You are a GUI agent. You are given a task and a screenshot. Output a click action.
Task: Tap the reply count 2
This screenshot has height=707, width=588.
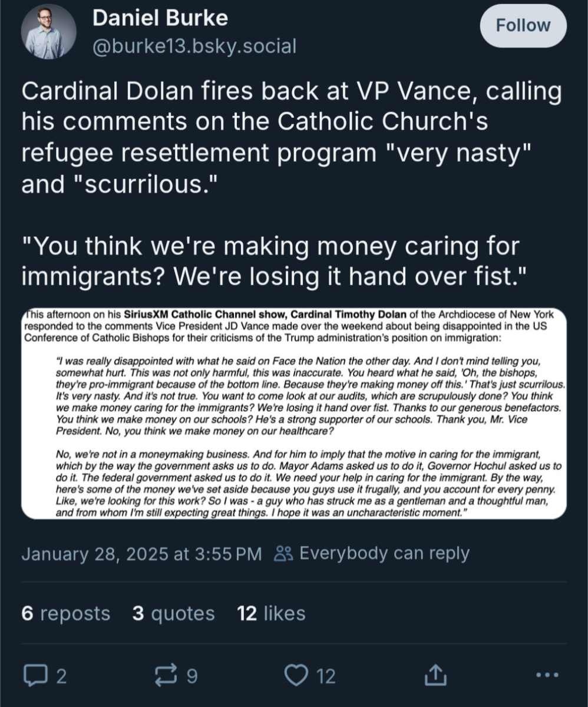61,676
